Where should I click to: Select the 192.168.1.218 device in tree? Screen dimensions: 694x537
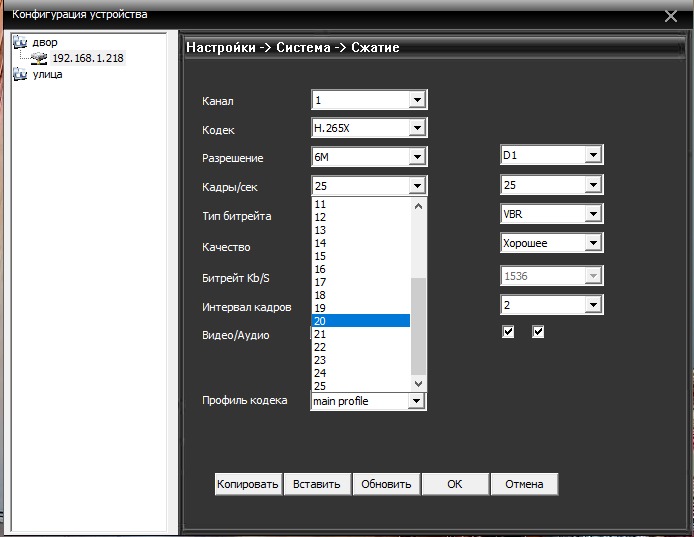[86, 59]
